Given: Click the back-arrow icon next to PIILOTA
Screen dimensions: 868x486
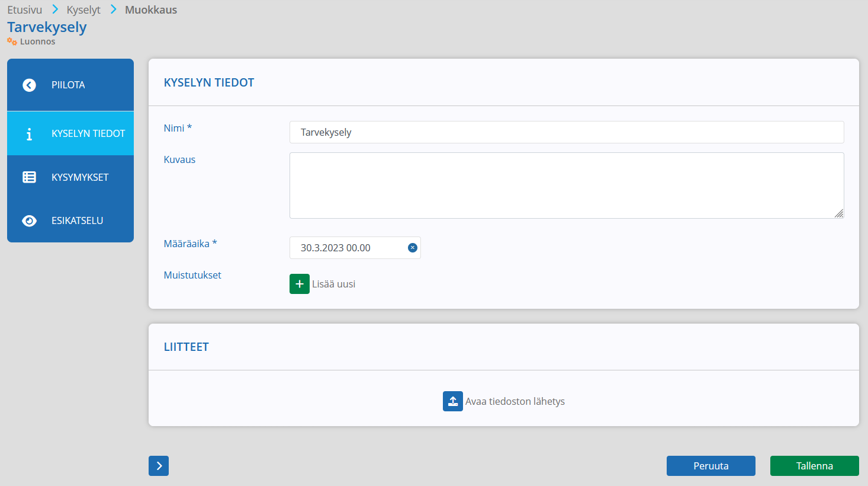Looking at the screenshot, I should pyautogui.click(x=29, y=85).
